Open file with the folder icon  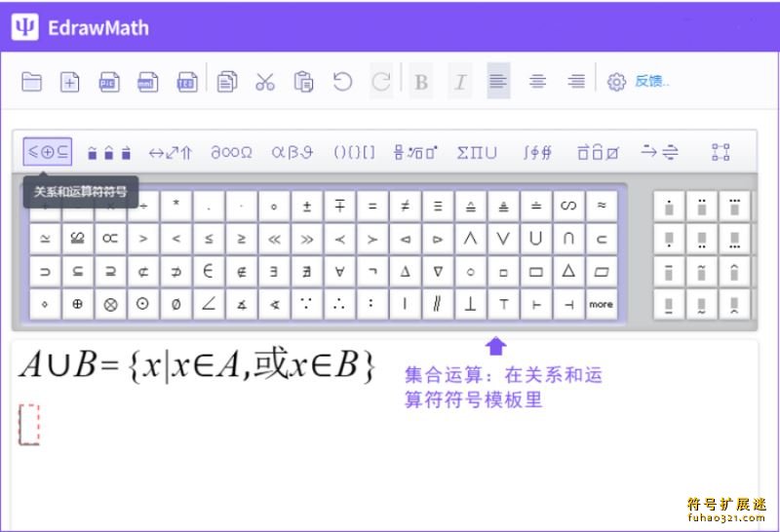pyautogui.click(x=32, y=82)
